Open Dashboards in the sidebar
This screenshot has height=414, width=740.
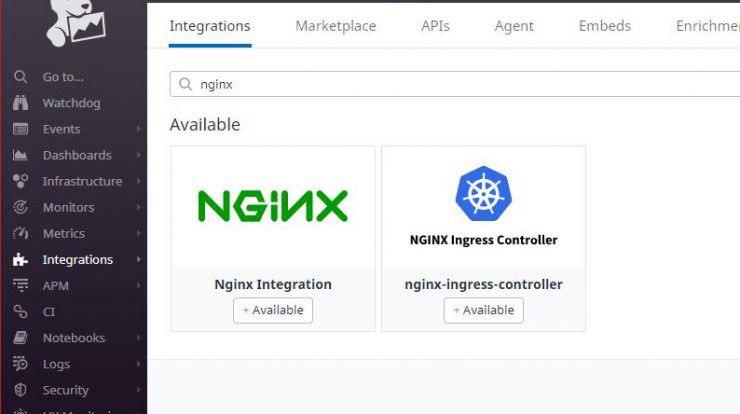tap(77, 155)
